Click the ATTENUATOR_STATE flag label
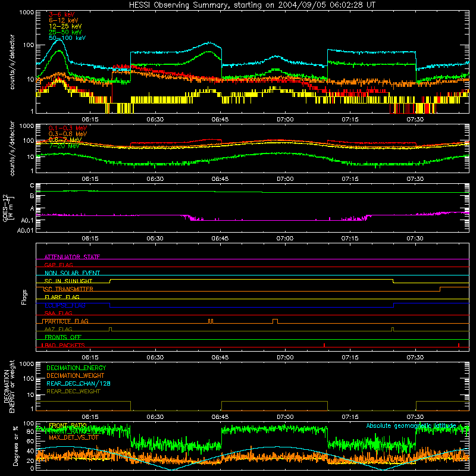Viewport: 476px width, 476px height. tap(72, 257)
